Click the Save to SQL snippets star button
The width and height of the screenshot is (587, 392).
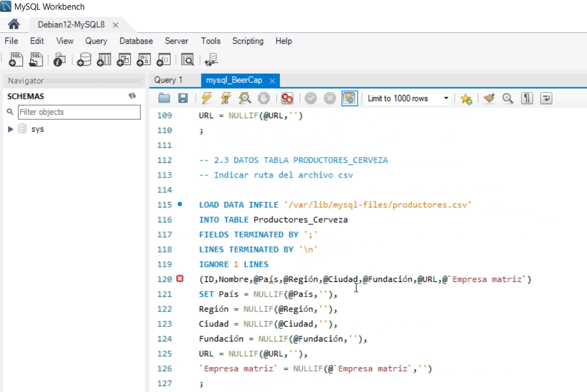coord(466,98)
